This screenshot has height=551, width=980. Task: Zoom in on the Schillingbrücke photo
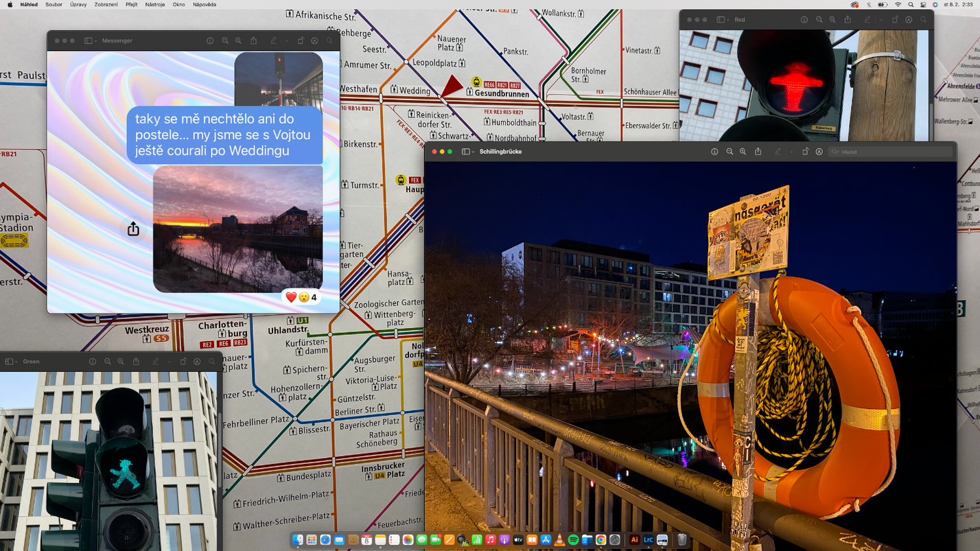pos(743,152)
